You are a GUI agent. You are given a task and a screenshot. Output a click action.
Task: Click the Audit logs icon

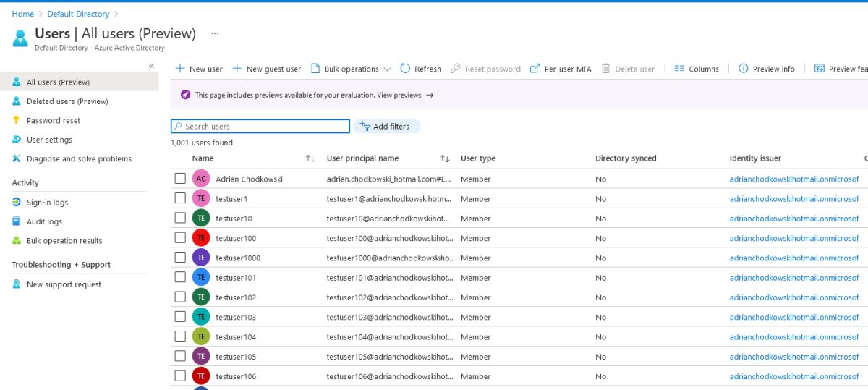tap(17, 221)
